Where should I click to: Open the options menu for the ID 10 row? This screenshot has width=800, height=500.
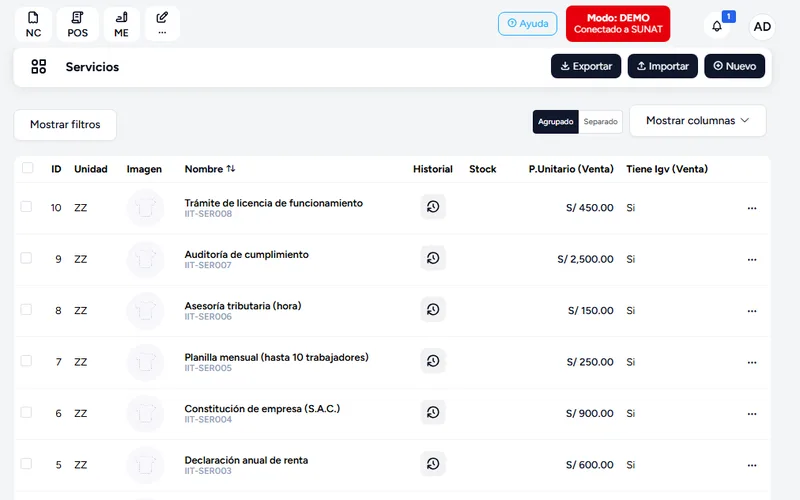point(752,208)
